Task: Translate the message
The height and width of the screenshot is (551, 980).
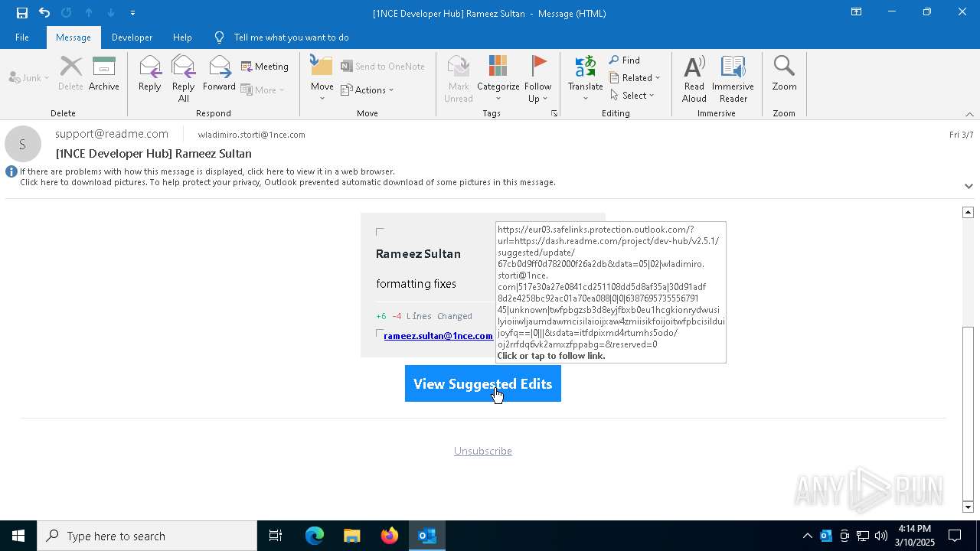Action: point(586,78)
